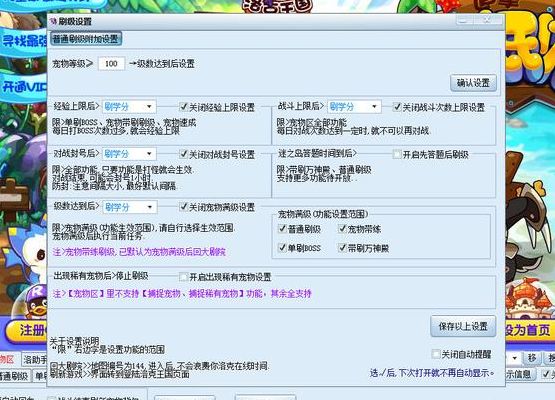Uncheck the 普通刷级 option
The image size is (555, 400).
[282, 229]
